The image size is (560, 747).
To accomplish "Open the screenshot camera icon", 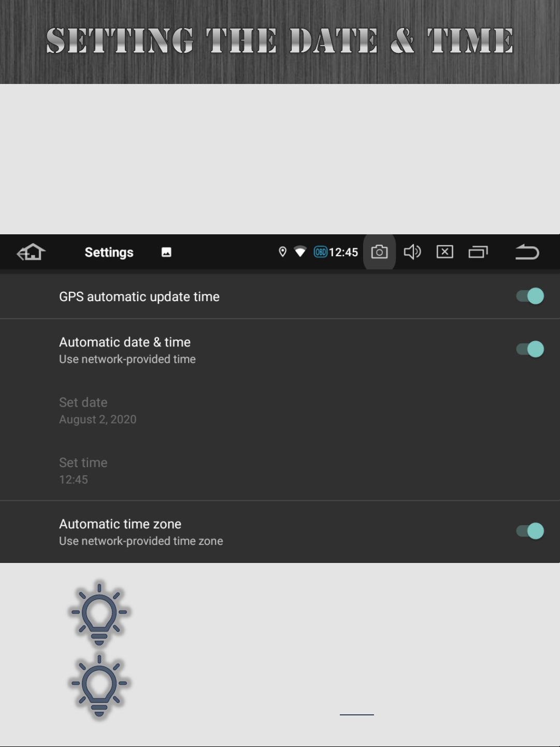I will click(x=379, y=252).
